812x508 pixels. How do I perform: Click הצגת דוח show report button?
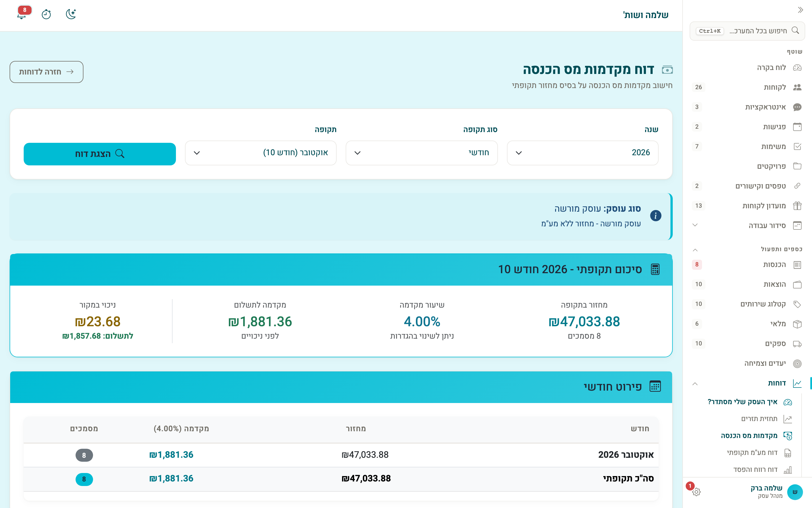pos(100,154)
